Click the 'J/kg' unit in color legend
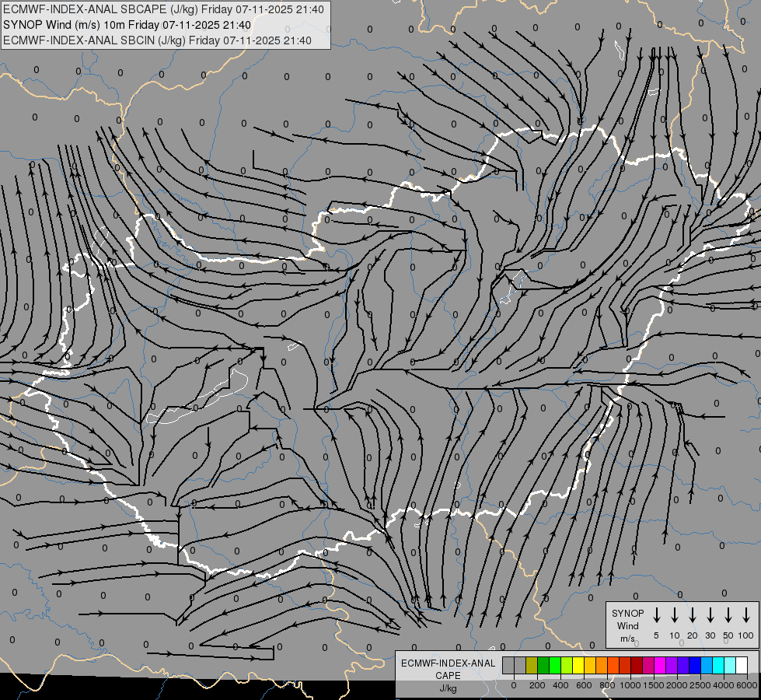 tap(448, 688)
